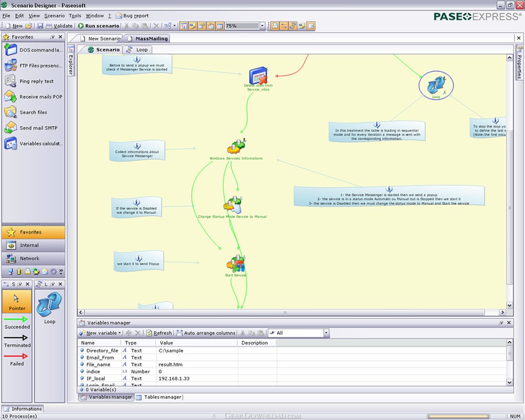The width and height of the screenshot is (525, 420).
Task: Click the canvas horizontal scrollbar right arrow
Action: coord(502,312)
